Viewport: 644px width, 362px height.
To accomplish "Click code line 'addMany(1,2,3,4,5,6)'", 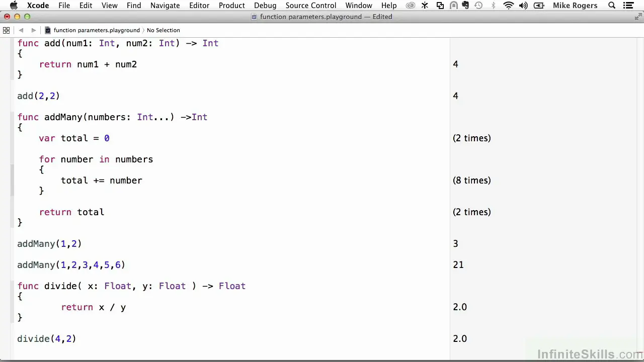I will (71, 265).
